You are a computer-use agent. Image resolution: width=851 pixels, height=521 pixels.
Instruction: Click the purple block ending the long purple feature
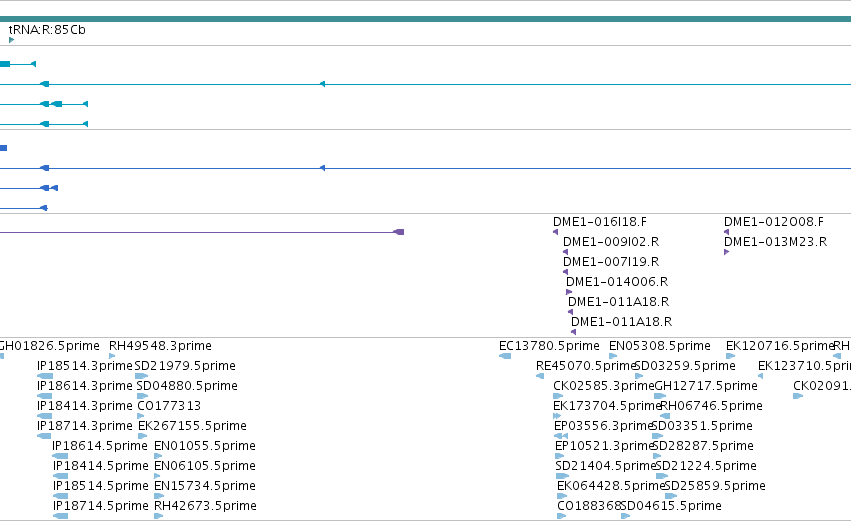click(399, 232)
